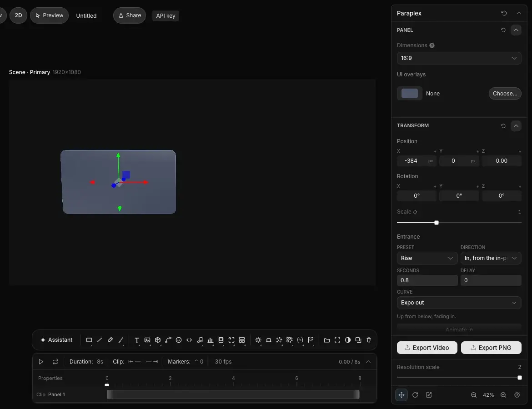The height and width of the screenshot is (409, 532).
Task: Set clip start trim marker
Action: 134,362
